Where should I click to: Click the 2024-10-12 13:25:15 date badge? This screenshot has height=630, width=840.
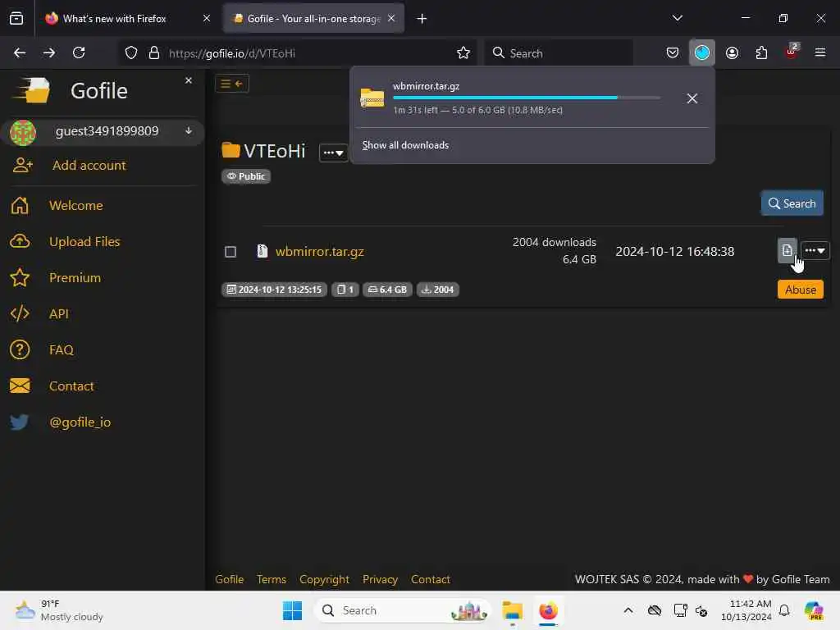click(274, 290)
